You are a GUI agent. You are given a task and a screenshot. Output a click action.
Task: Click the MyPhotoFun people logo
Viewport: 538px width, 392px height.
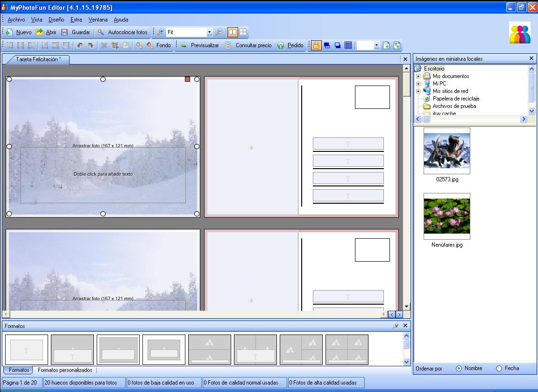tap(519, 32)
